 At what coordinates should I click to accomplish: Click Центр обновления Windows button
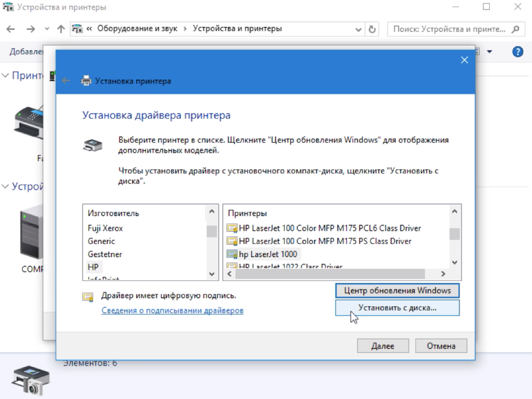[x=397, y=291]
